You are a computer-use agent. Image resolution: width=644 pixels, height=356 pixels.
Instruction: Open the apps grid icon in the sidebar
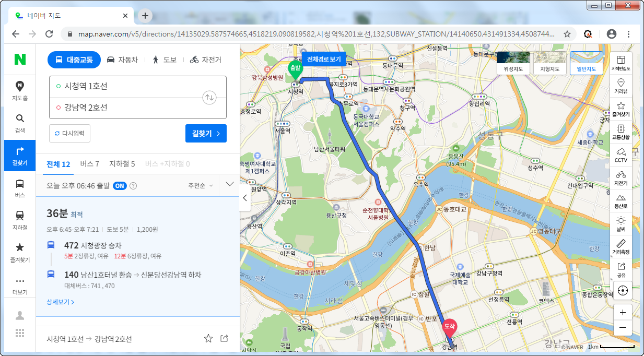coord(20,333)
